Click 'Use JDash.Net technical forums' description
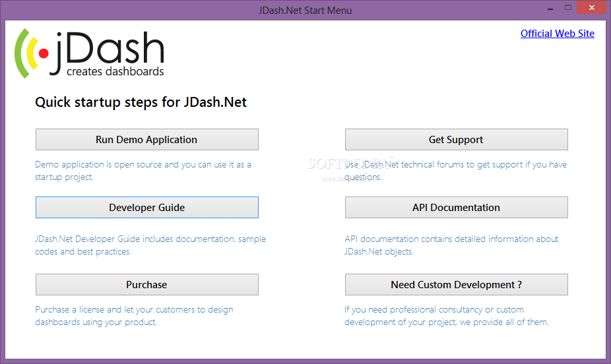The height and width of the screenshot is (364, 611). click(x=455, y=171)
